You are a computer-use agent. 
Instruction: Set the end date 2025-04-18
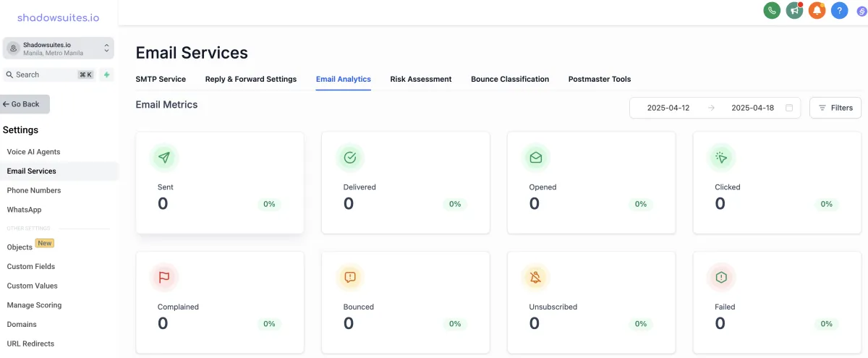[753, 108]
